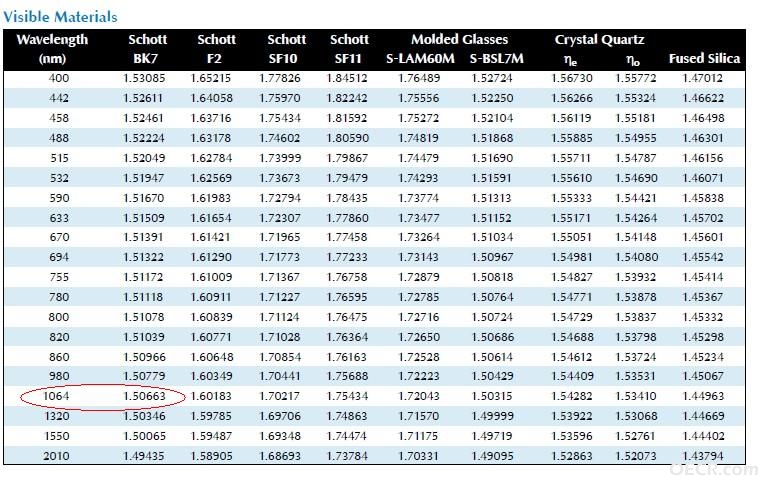770x484 pixels.
Task: Select ηe value 1.54827
Action: [572, 277]
